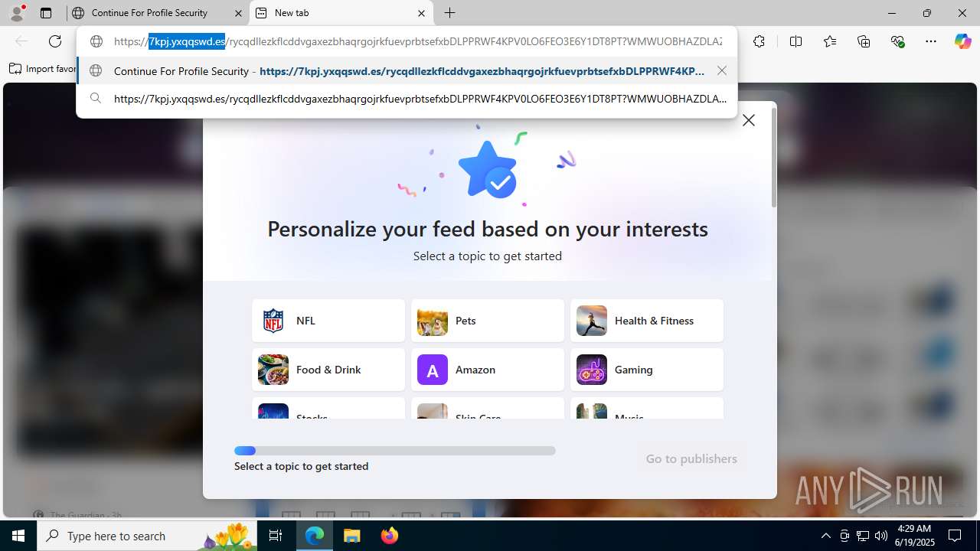Click the browser Back arrow
This screenshot has width=980, height=551.
21,41
